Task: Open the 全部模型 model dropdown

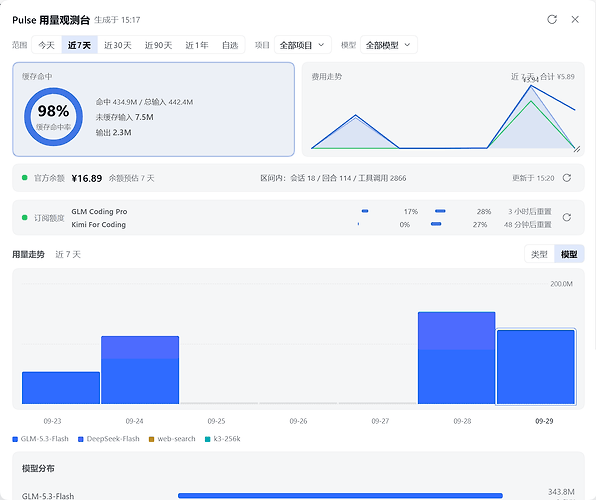Action: tap(388, 45)
